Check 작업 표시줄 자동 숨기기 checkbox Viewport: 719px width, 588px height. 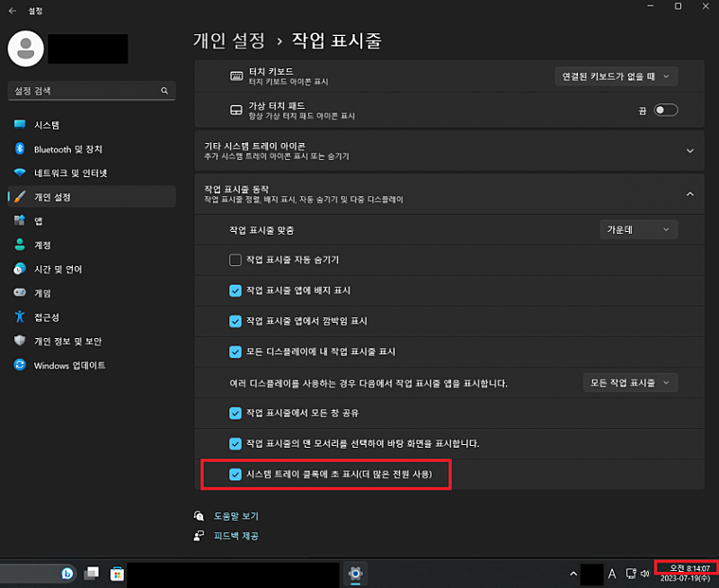click(x=235, y=260)
